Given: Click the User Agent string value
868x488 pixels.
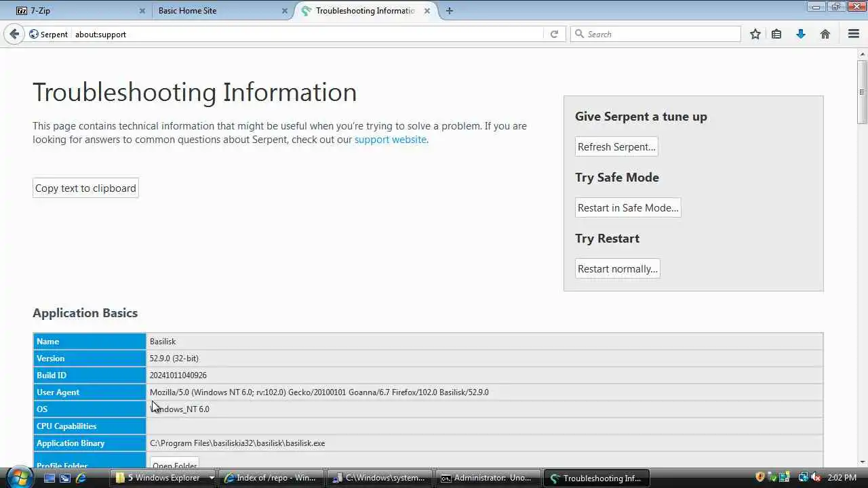Looking at the screenshot, I should coord(319,392).
